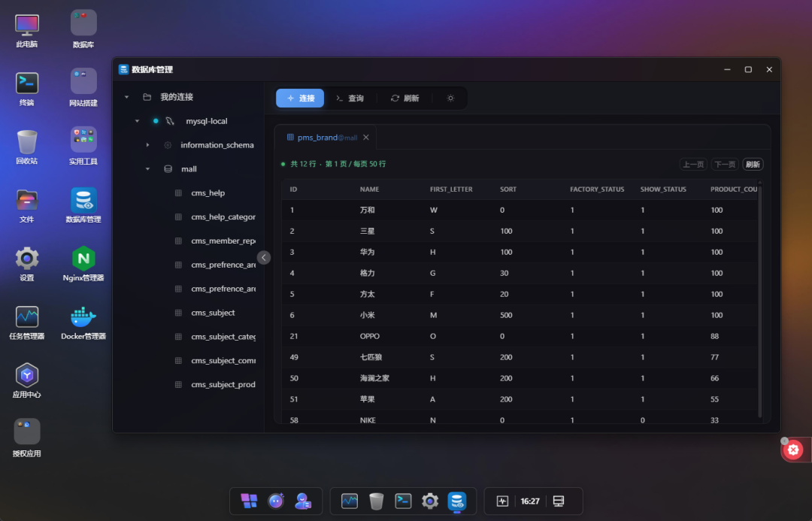Select the cms_help_categor table
812x521 pixels.
(223, 217)
